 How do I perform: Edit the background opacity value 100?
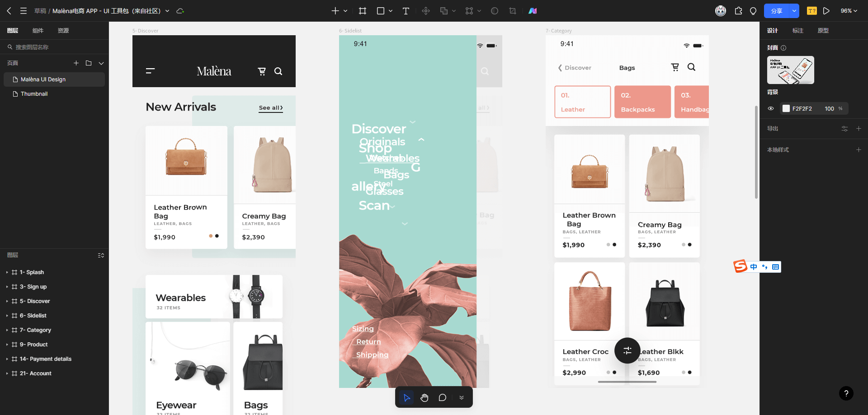coord(829,109)
